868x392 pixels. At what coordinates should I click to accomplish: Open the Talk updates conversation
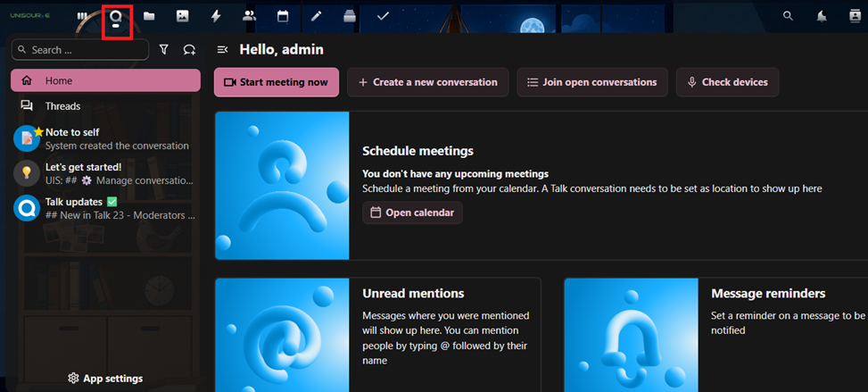click(x=106, y=208)
